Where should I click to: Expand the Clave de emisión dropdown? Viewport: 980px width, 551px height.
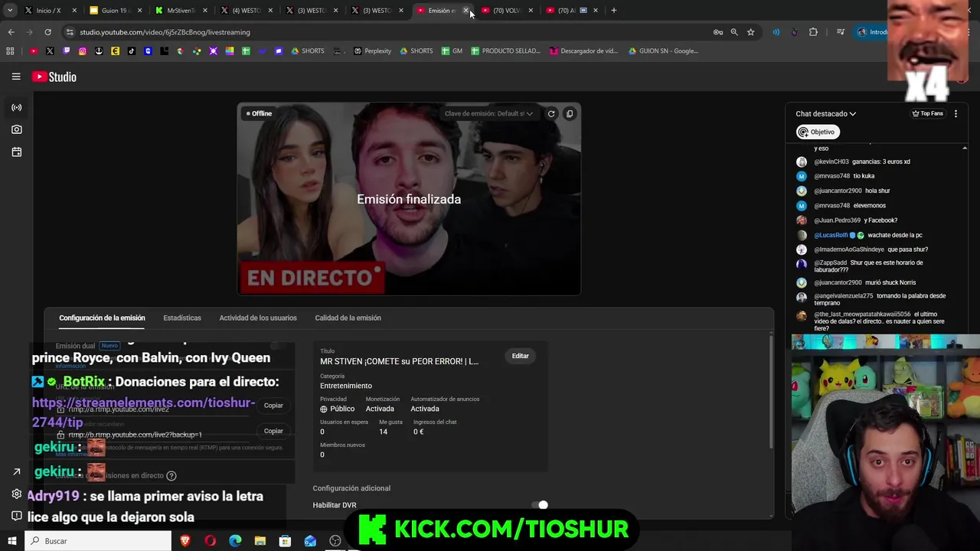[488, 113]
